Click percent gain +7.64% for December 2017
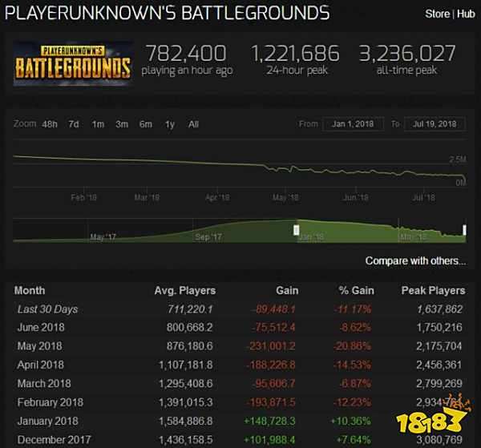Screen dimensions: 481x448 click(x=354, y=440)
